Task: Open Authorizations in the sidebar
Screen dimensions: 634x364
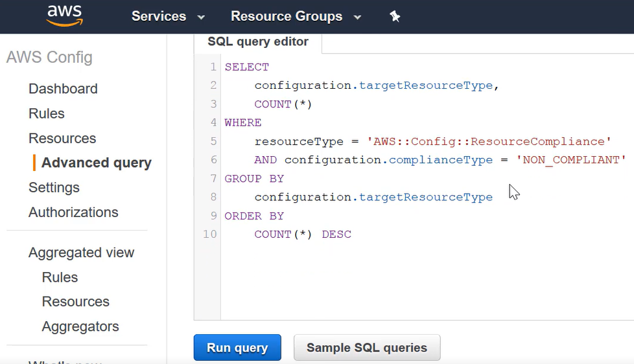Action: [73, 212]
